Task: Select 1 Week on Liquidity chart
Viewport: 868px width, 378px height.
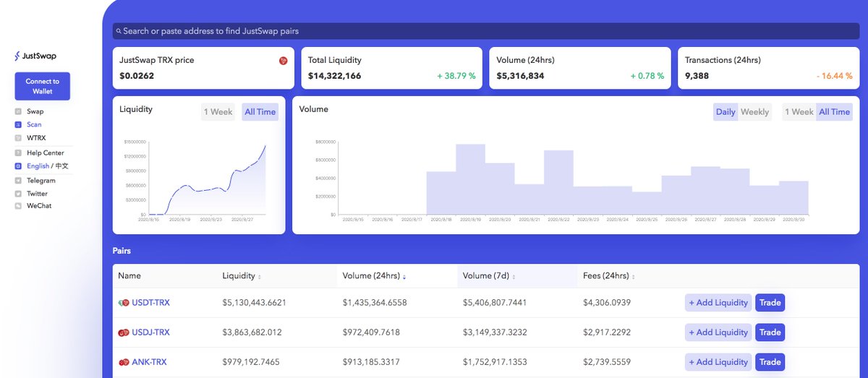Action: [218, 112]
